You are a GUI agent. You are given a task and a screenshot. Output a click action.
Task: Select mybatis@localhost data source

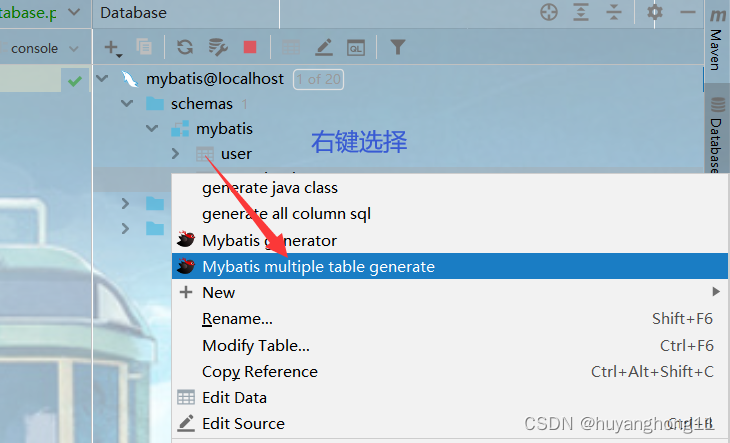tap(398, 79)
